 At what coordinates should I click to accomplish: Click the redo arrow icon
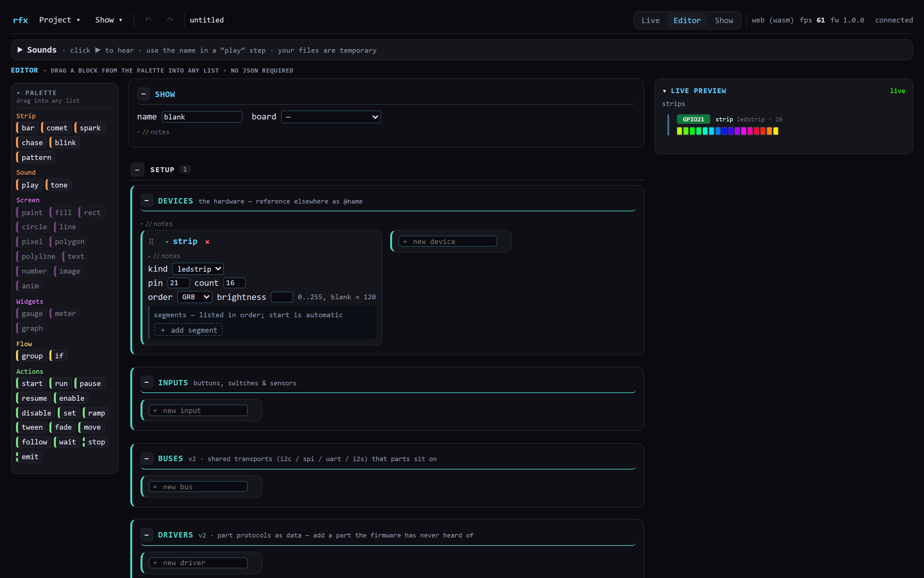[170, 20]
